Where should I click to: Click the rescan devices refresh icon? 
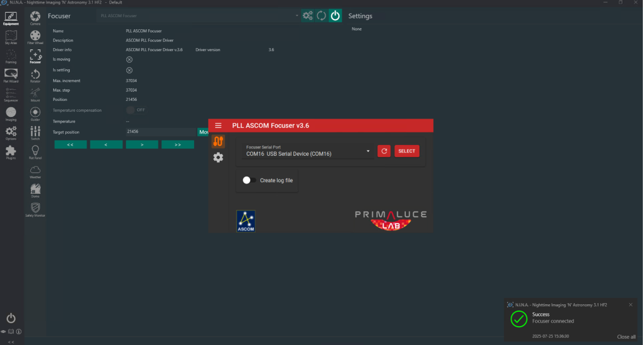322,15
